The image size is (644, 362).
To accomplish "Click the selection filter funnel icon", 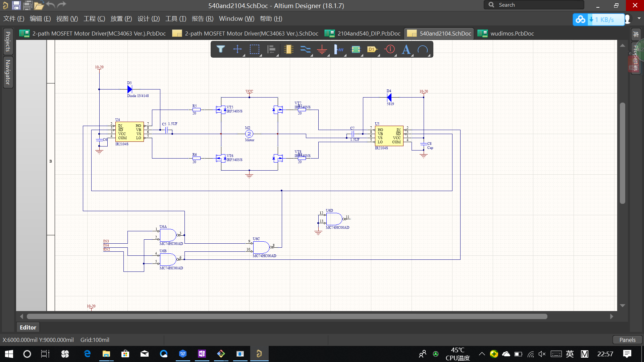I will tap(220, 50).
